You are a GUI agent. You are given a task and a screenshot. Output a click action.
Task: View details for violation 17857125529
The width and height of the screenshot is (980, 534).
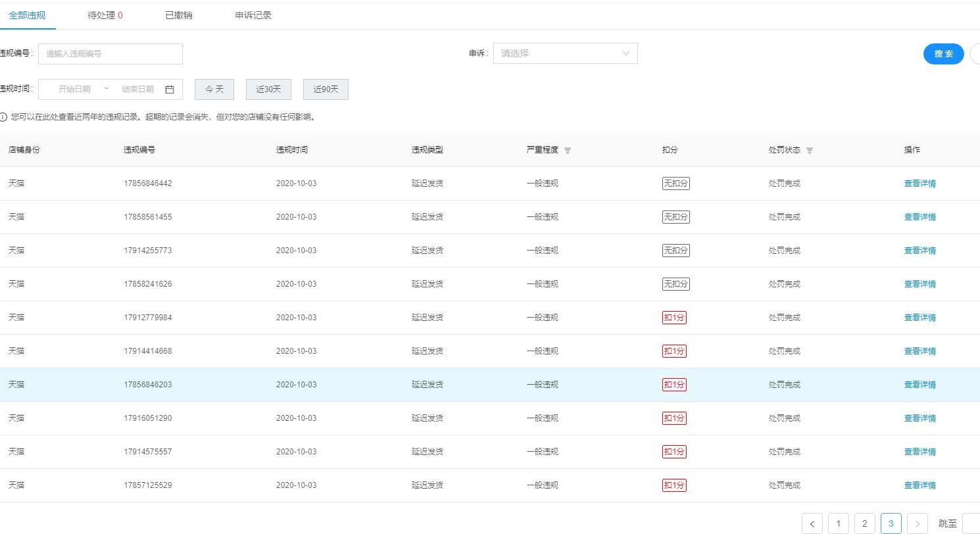[920, 485]
